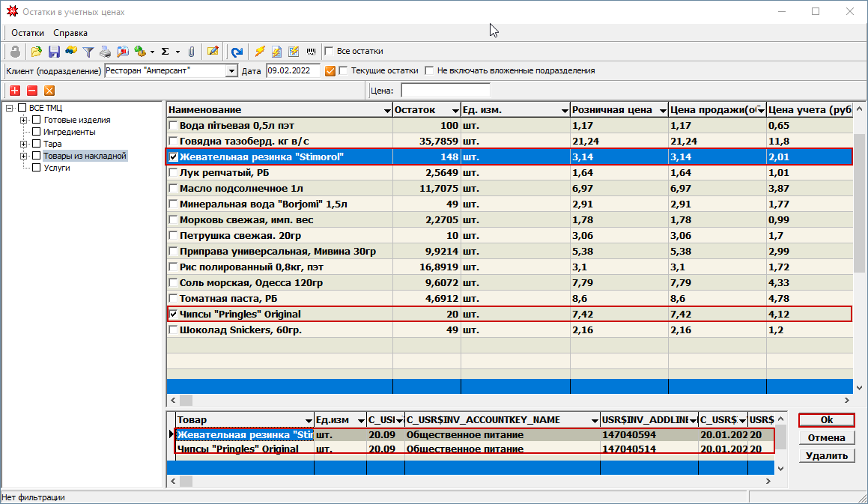The height and width of the screenshot is (504, 868).
Task: Click the blue refresh arrow icon
Action: [237, 52]
